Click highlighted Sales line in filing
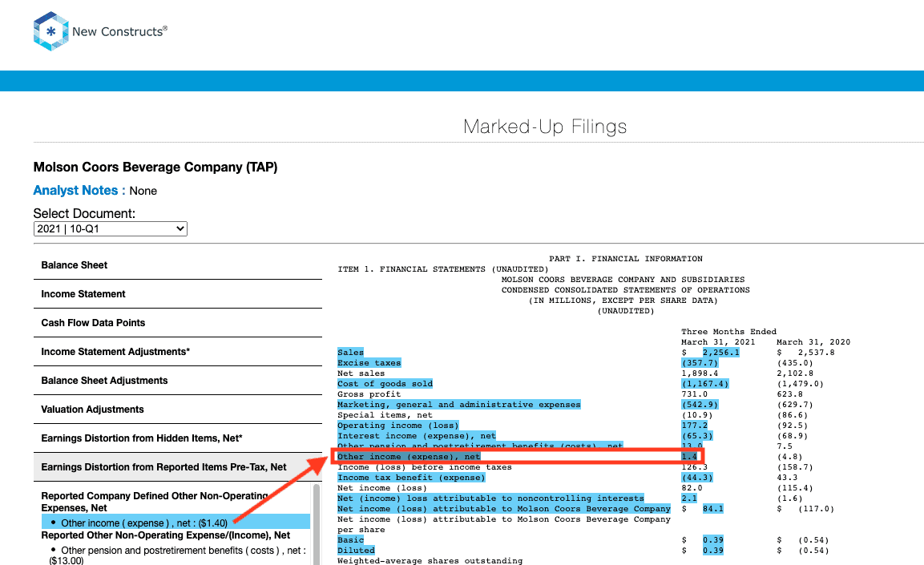The width and height of the screenshot is (924, 565). [x=351, y=353]
